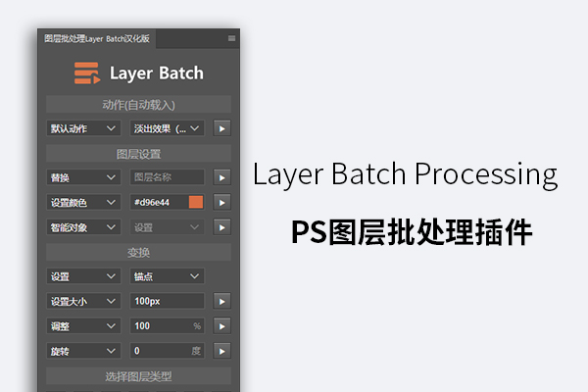This screenshot has width=588, height=392.
Task: Open the orange color swatch picker
Action: click(x=196, y=202)
